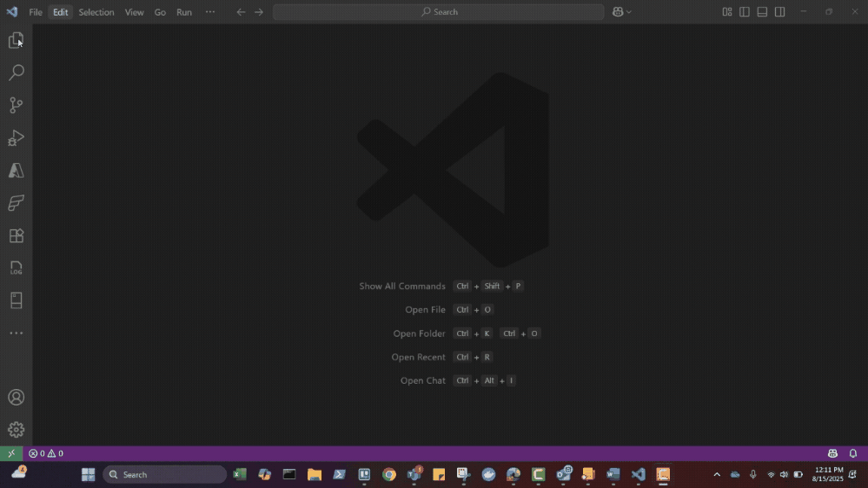Open the Accounts menu
This screenshot has width=868, height=488.
[16, 398]
